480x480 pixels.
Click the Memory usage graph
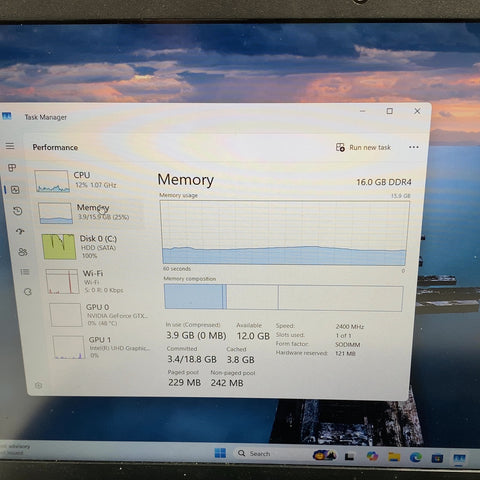[x=284, y=233]
